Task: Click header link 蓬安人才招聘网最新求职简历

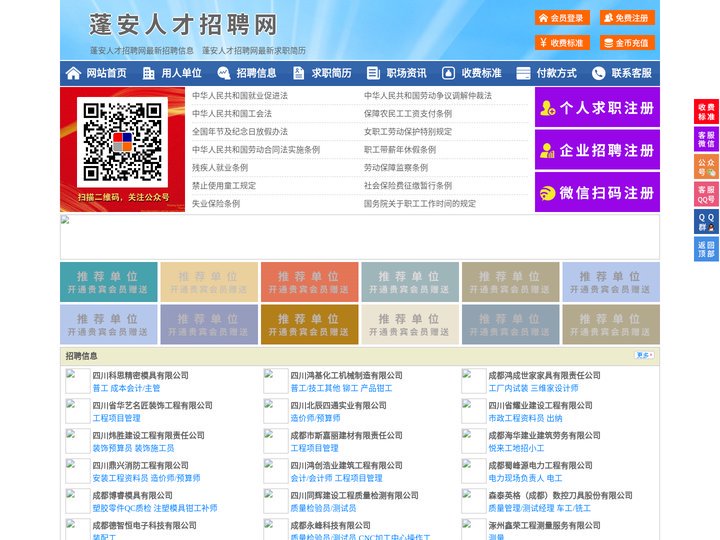Action: 254,51
